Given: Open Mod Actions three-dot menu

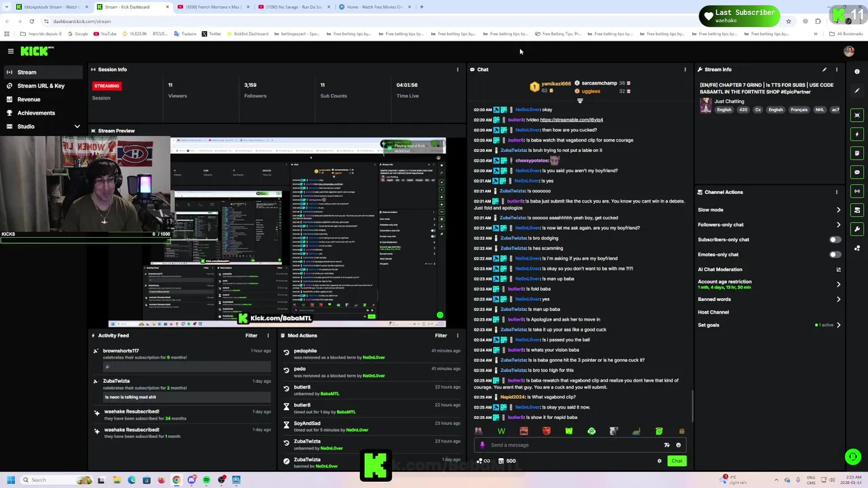Looking at the screenshot, I should pos(457,335).
